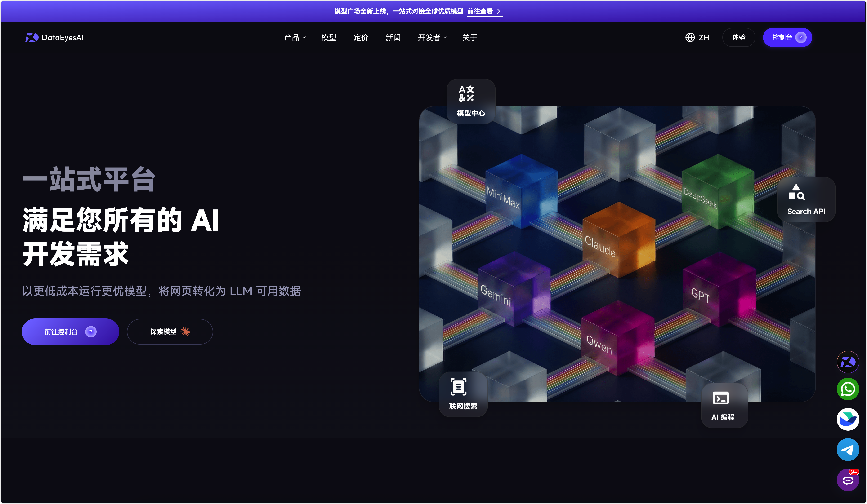This screenshot has width=867, height=504.
Task: Click arrow icon inside 控制台 button
Action: [x=801, y=37]
